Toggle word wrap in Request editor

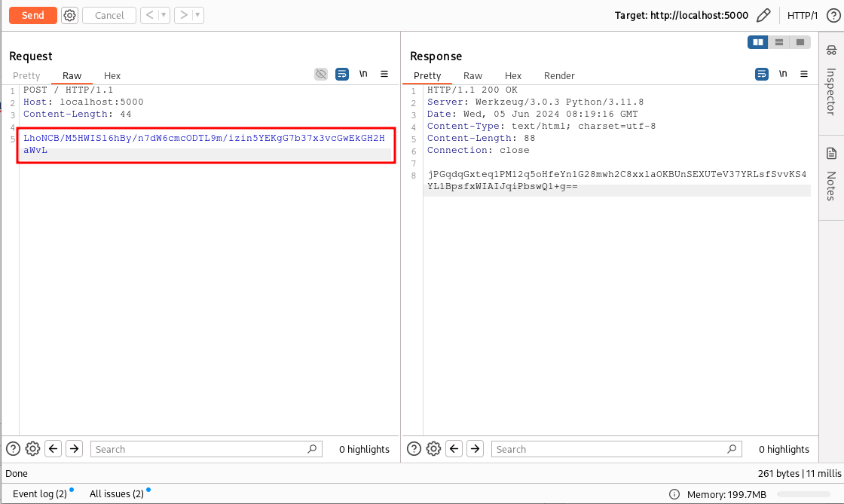342,74
